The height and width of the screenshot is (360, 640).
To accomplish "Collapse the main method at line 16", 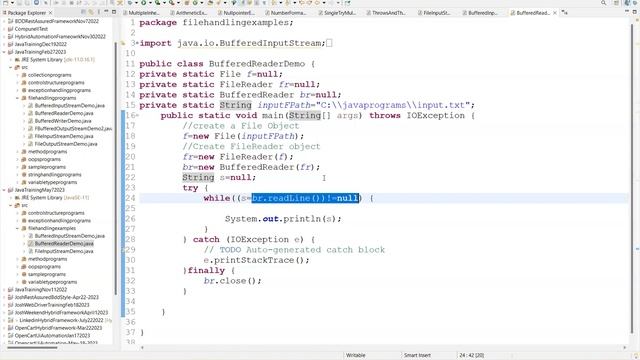I will (x=137, y=116).
